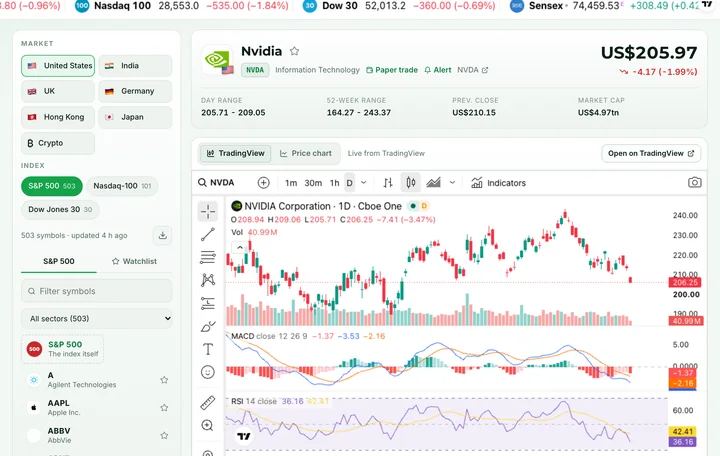
Task: Select the ruler measure tool
Action: coord(208,402)
